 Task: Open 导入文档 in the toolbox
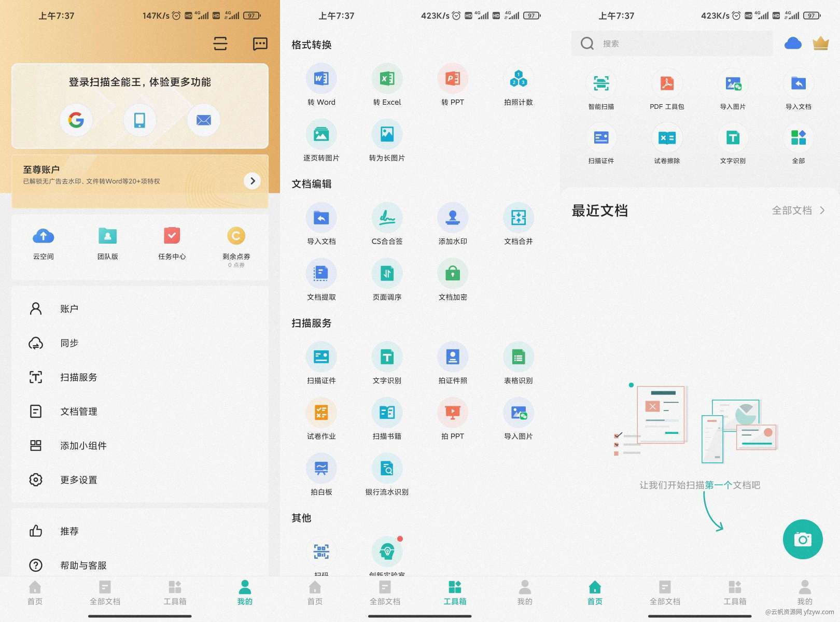coord(321,224)
